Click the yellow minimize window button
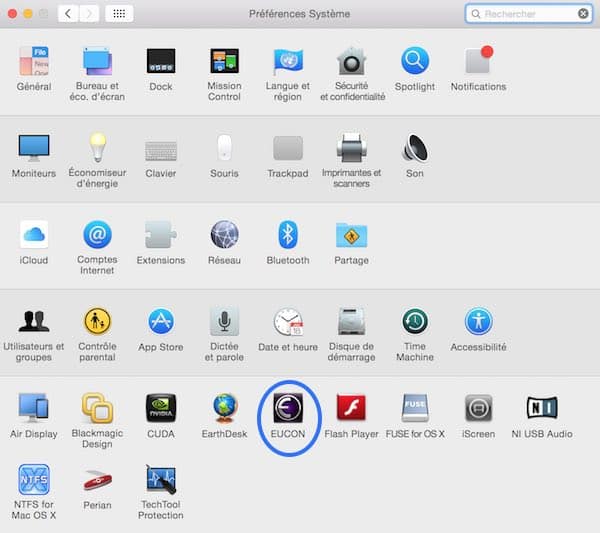The width and height of the screenshot is (600, 533). (x=28, y=14)
